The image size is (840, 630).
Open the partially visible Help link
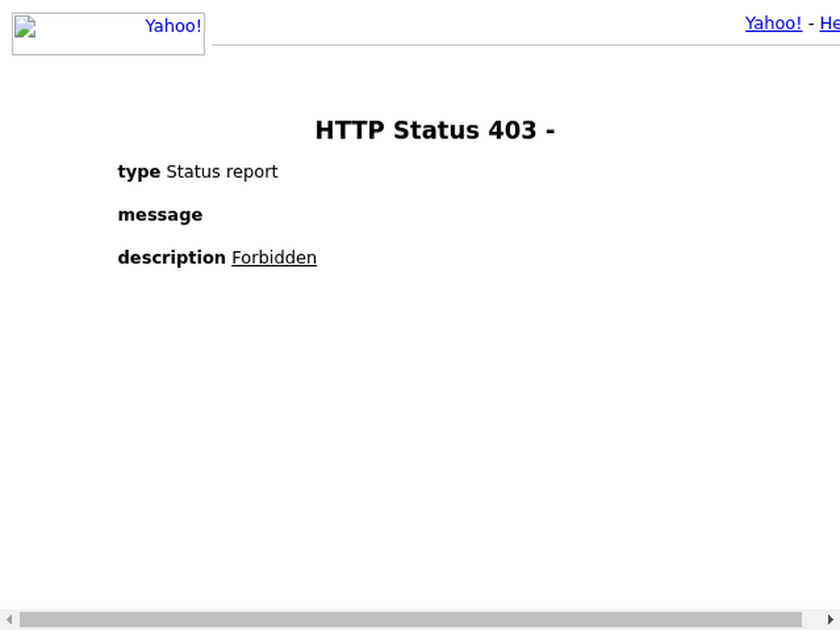point(829,23)
